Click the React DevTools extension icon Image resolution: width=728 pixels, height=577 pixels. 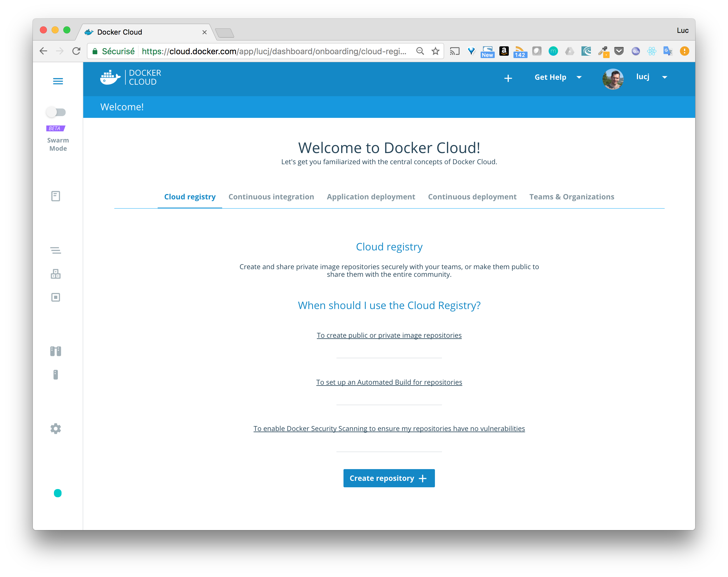652,51
